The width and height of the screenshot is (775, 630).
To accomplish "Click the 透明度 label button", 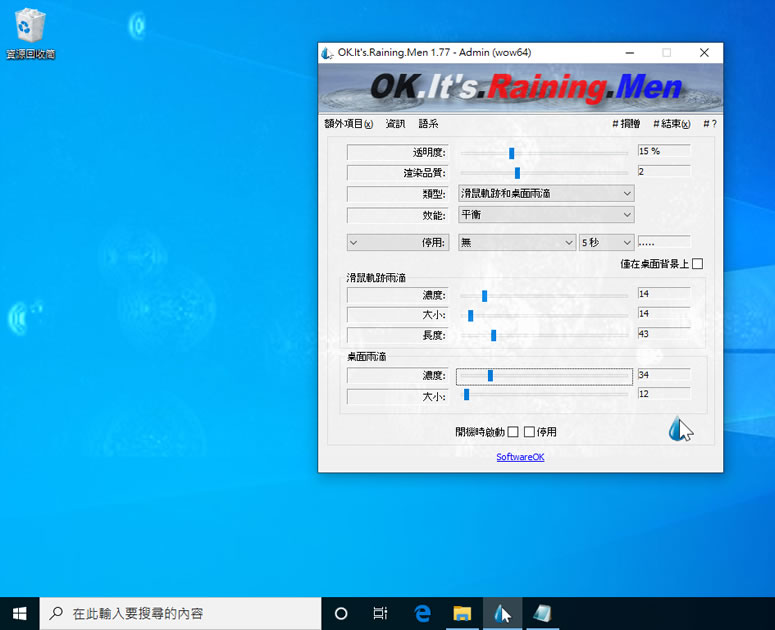I will pyautogui.click(x=398, y=152).
